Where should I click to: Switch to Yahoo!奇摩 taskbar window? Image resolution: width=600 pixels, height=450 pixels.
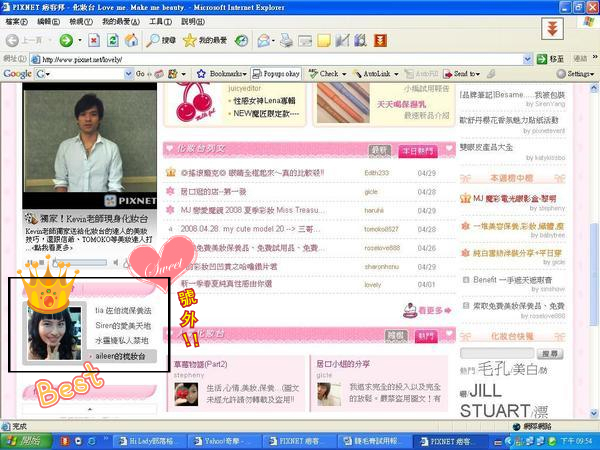tap(225, 441)
